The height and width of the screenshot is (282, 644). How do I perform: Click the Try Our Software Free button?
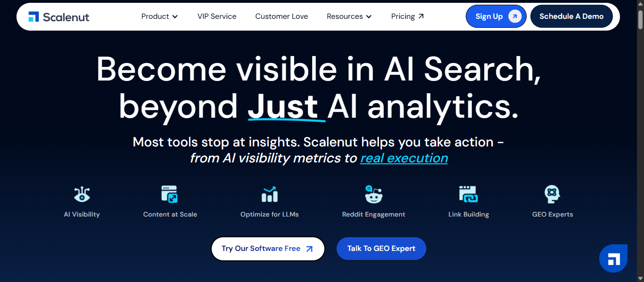point(268,248)
